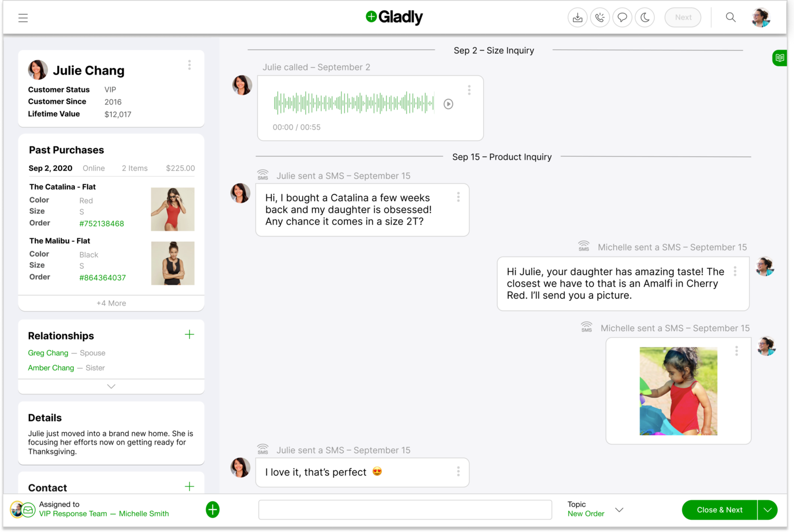The width and height of the screenshot is (794, 532).
Task: Expand the Relationships card chevron
Action: pyautogui.click(x=111, y=386)
